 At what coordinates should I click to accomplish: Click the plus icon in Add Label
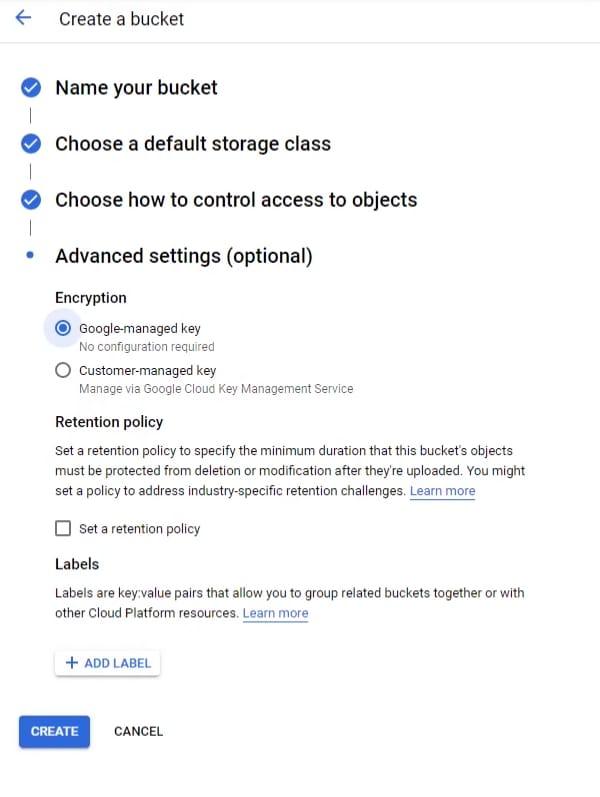(71, 663)
